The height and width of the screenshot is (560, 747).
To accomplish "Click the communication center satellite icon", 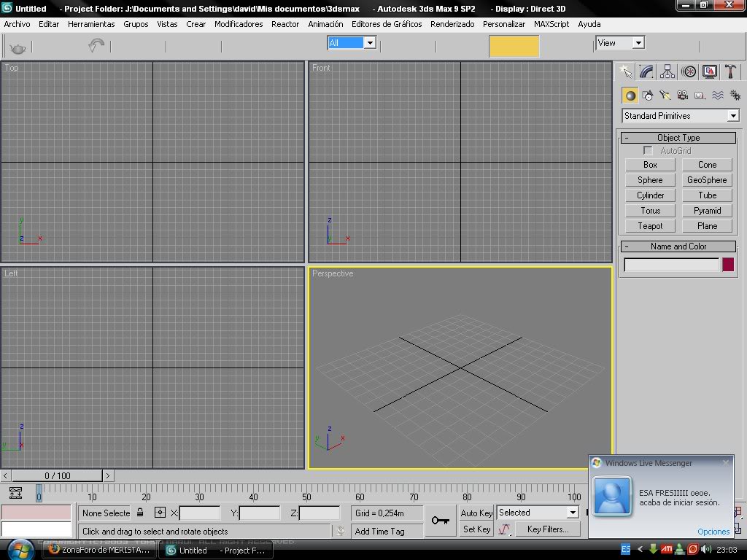I will click(x=340, y=531).
